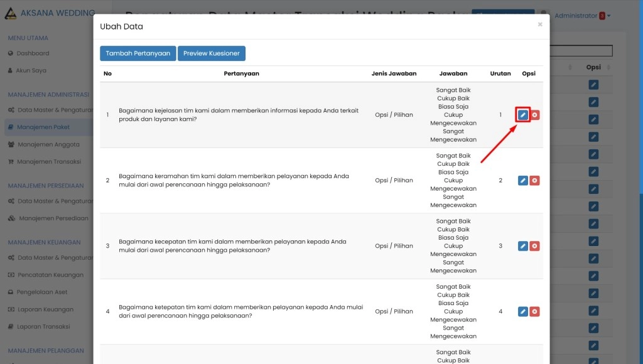This screenshot has width=643, height=364.
Task: Click edit pencil icon for question 2
Action: (523, 181)
